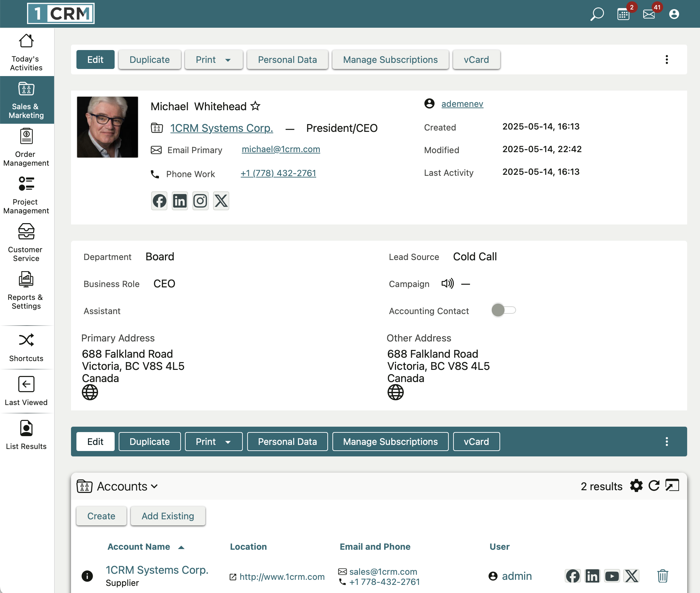Open the Accounts module selector dropdown
This screenshot has height=593, width=700.
(155, 486)
